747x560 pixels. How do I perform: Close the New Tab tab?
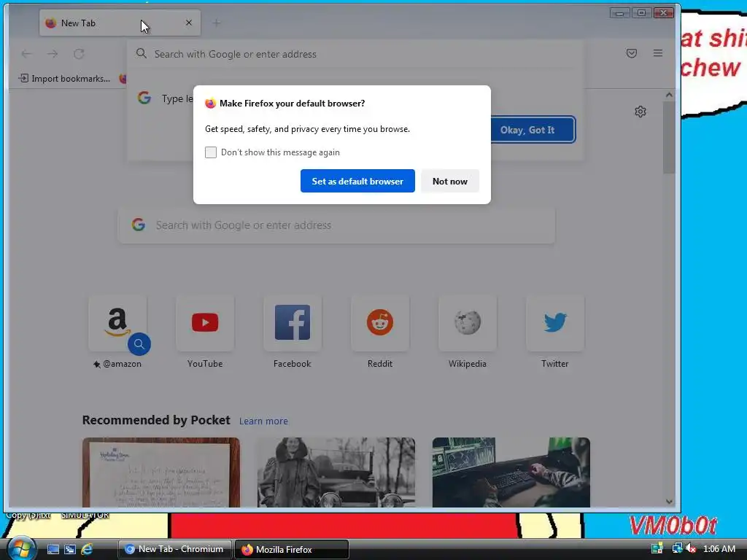(189, 23)
